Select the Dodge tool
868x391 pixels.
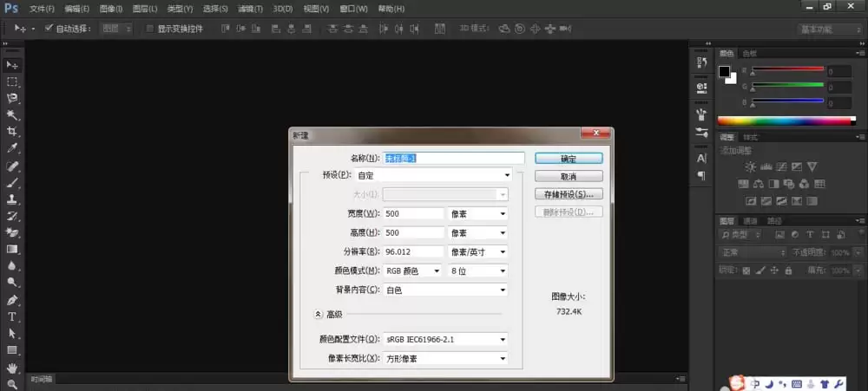[12, 283]
